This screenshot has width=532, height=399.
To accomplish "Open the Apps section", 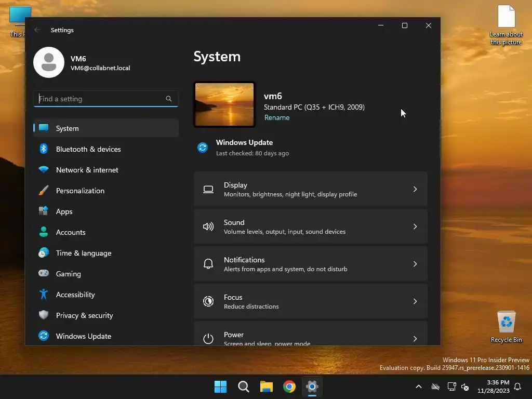I will click(106, 211).
